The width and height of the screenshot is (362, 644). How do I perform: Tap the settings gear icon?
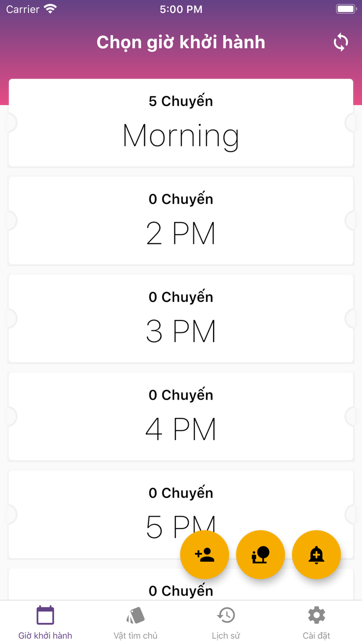click(x=316, y=615)
